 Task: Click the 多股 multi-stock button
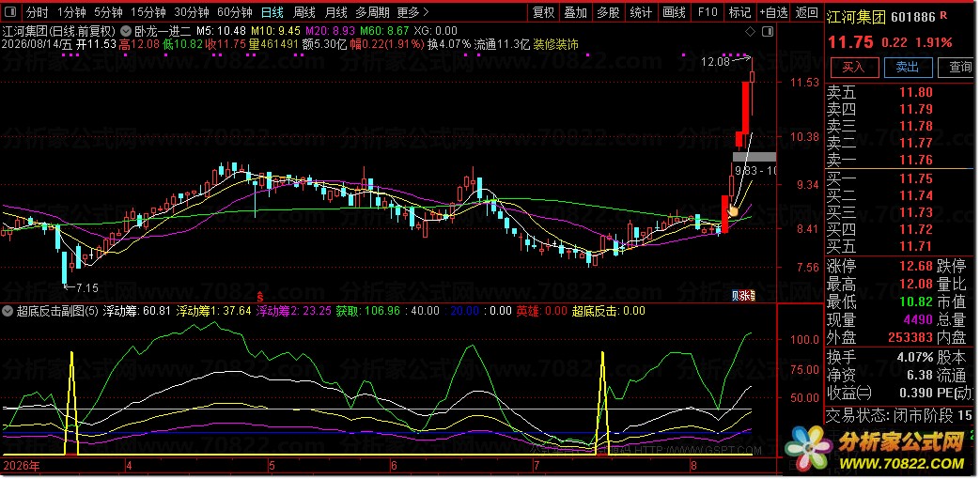pyautogui.click(x=608, y=12)
